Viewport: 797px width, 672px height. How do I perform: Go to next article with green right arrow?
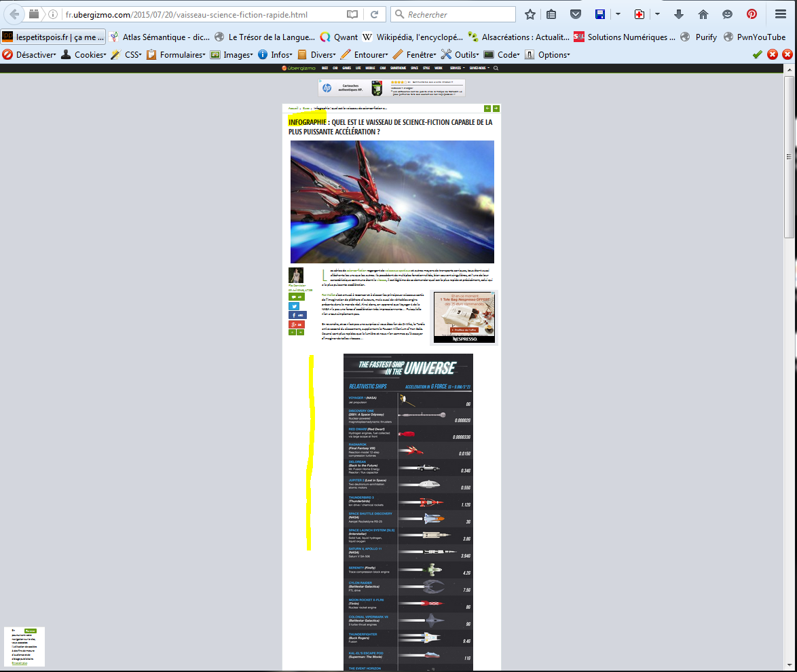496,109
